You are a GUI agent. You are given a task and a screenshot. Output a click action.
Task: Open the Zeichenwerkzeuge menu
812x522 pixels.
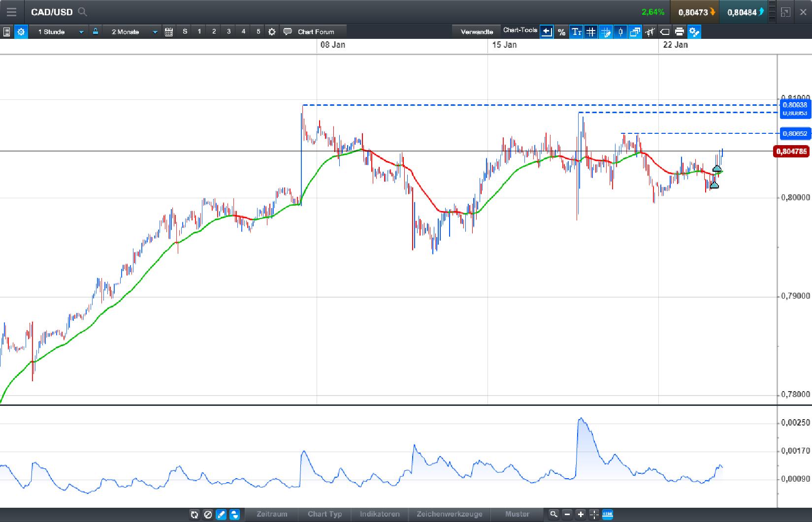[449, 514]
